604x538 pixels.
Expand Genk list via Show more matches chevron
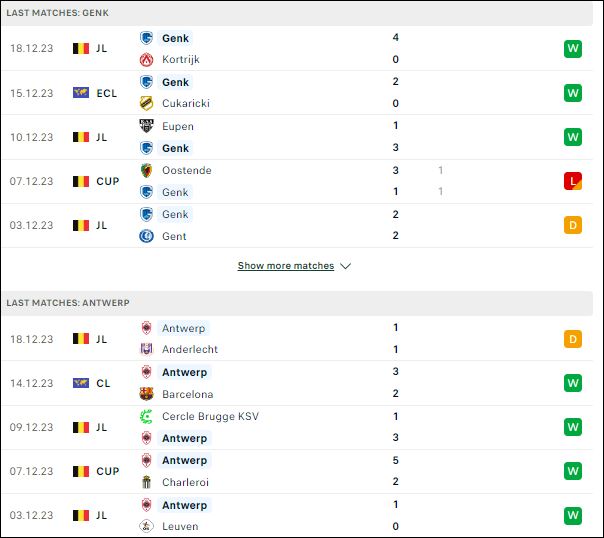tap(346, 266)
